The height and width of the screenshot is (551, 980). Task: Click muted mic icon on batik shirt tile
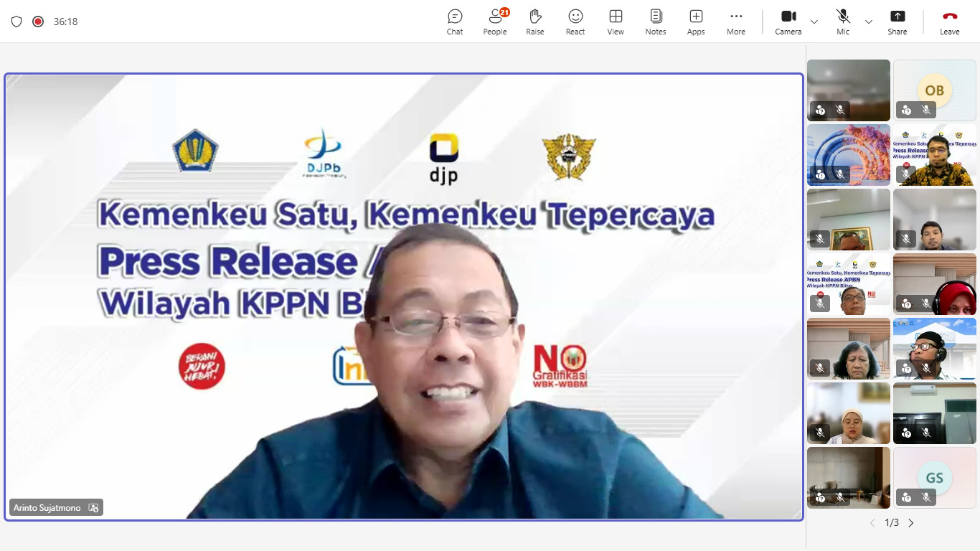pos(906,174)
